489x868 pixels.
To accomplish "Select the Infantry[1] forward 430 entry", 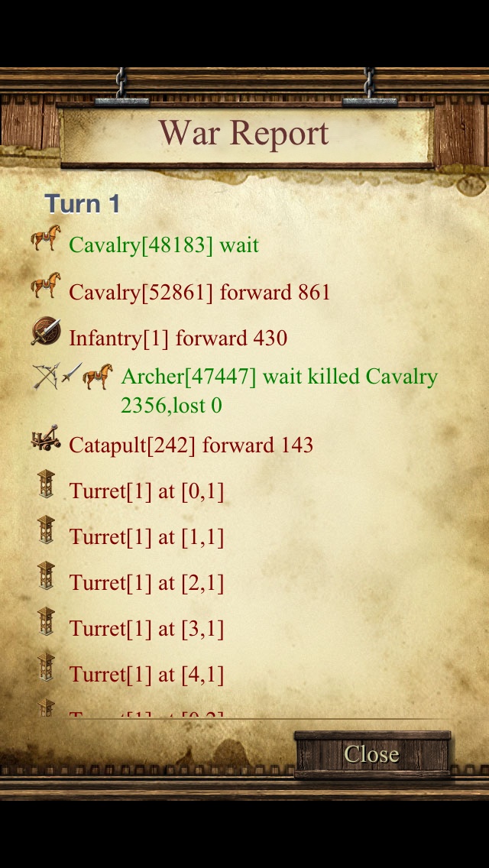I will [178, 338].
